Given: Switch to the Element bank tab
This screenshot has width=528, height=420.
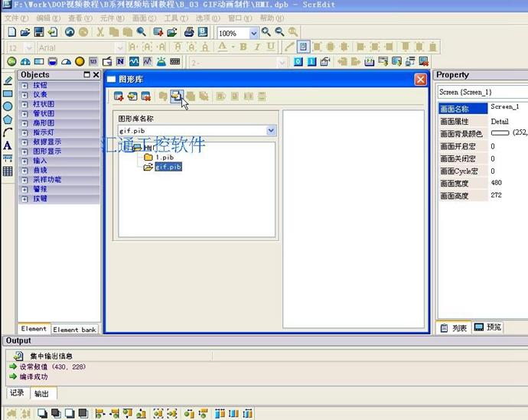Looking at the screenshot, I should tap(74, 330).
